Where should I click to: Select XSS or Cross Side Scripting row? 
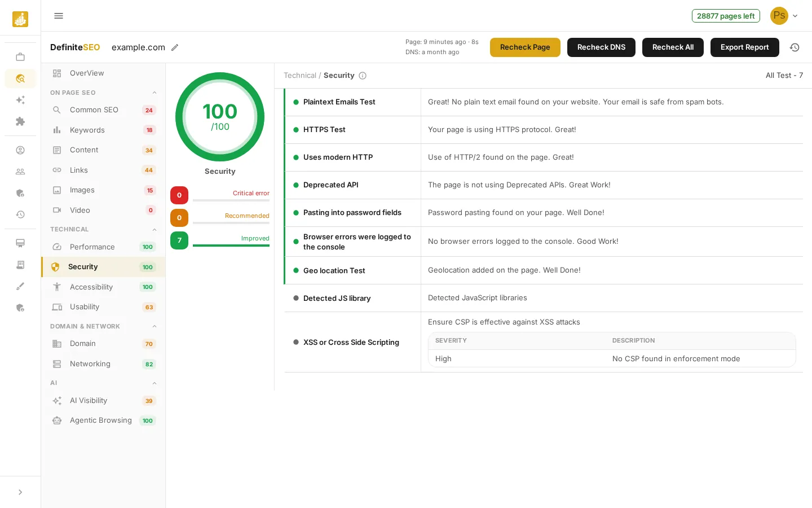coord(544,342)
